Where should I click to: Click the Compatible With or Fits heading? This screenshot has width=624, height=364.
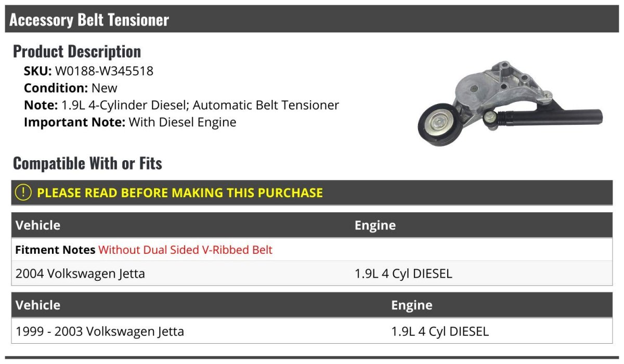tap(87, 163)
